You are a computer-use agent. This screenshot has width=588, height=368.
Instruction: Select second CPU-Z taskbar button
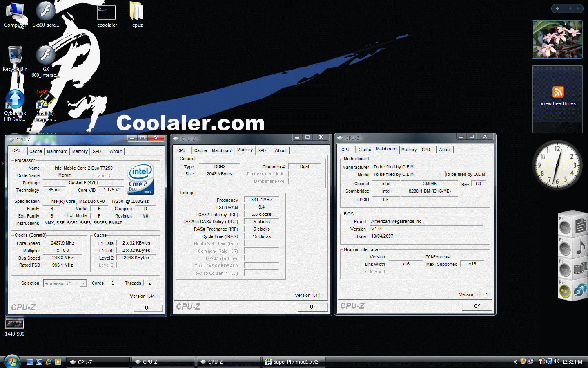tap(163, 362)
